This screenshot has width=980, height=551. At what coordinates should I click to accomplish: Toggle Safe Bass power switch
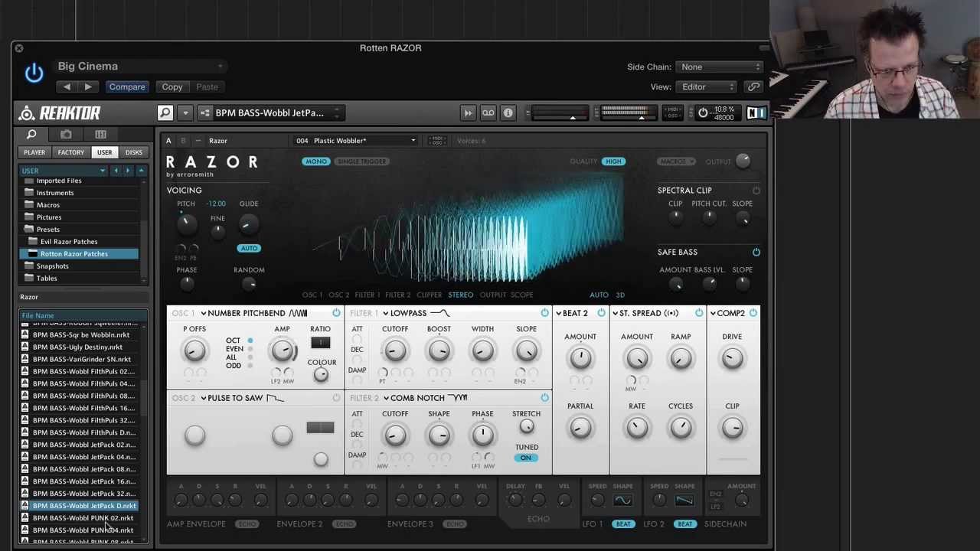[756, 252]
